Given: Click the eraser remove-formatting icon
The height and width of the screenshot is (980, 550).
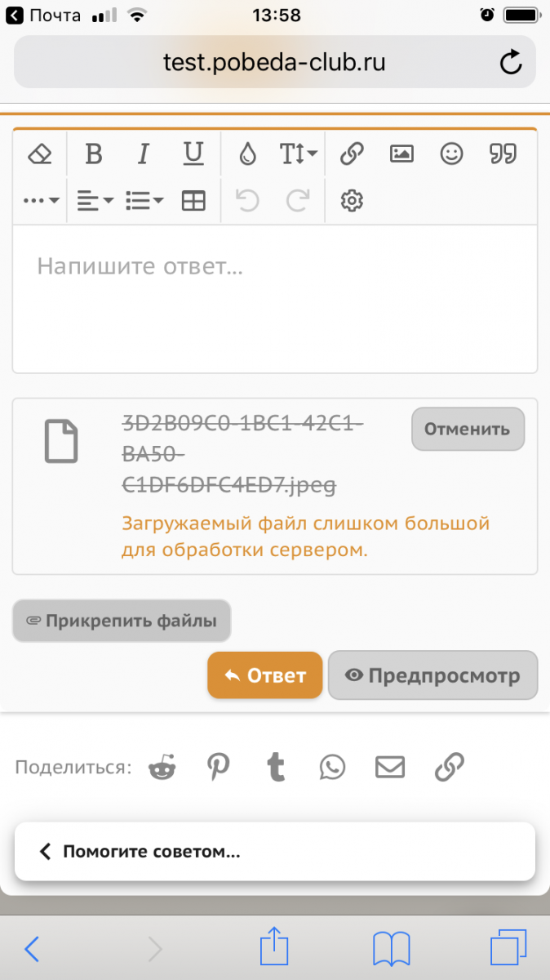Looking at the screenshot, I should 39,154.
